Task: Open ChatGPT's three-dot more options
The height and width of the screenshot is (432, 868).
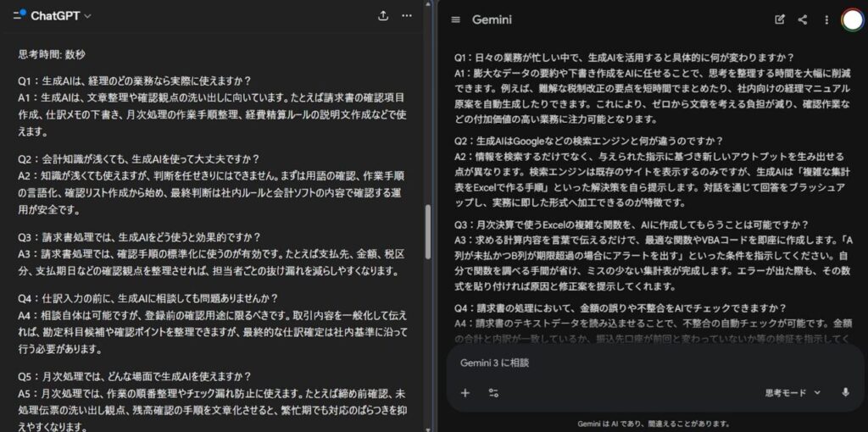Action: tap(407, 15)
